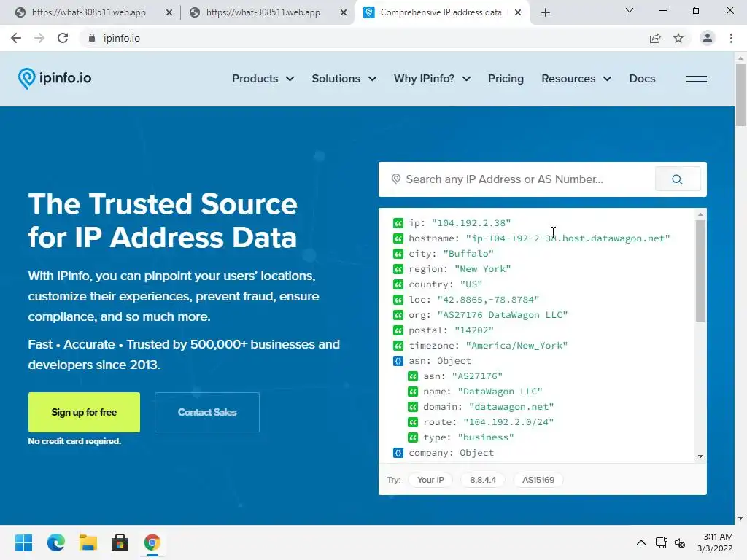The width and height of the screenshot is (747, 560).
Task: Click Chrome icon in taskbar
Action: [152, 542]
